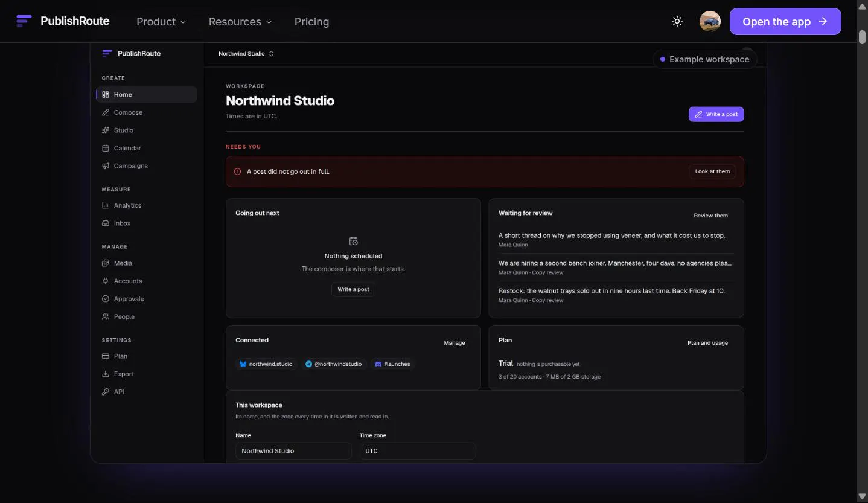Screen dimensions: 868x503
Task: Click the red alert icon in the banner
Action: pos(237,171)
